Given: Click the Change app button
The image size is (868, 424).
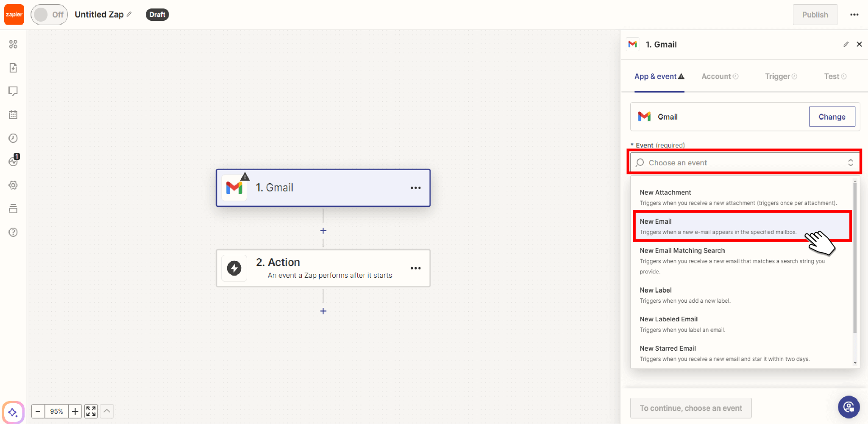Looking at the screenshot, I should (x=832, y=117).
